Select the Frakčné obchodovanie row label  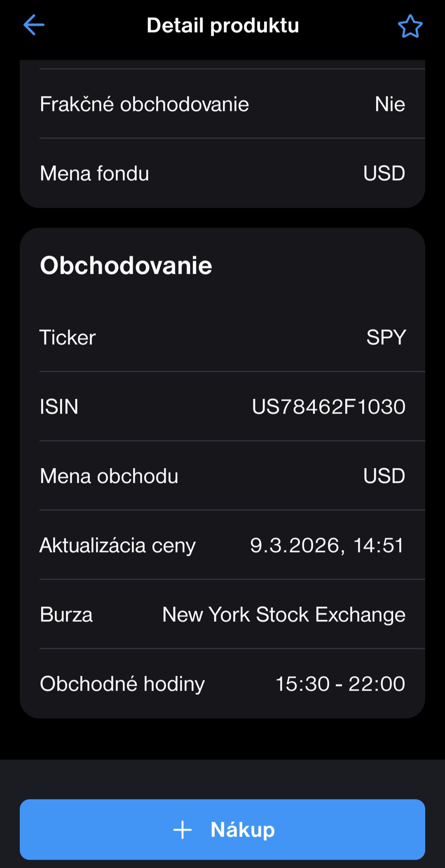click(144, 104)
